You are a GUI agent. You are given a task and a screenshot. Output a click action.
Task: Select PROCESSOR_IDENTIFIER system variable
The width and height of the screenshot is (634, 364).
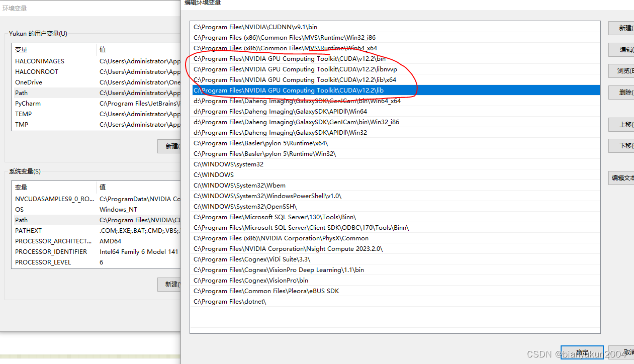(96, 252)
